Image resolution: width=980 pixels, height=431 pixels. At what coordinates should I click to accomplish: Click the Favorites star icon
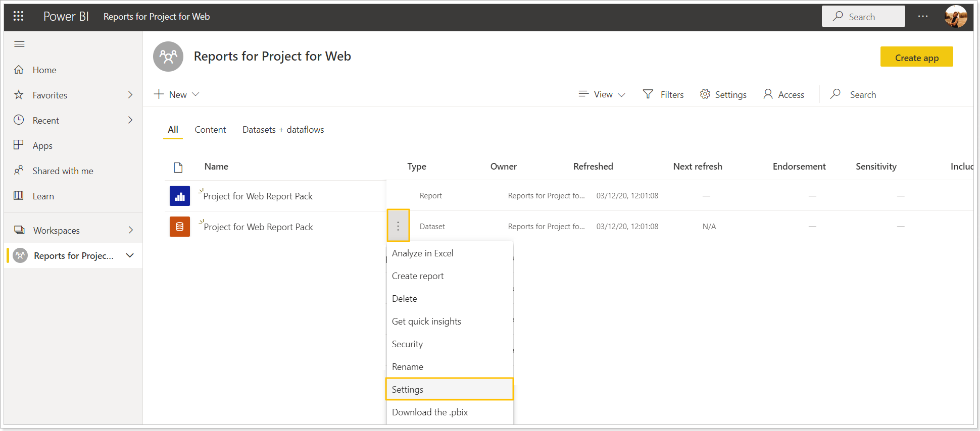(19, 95)
